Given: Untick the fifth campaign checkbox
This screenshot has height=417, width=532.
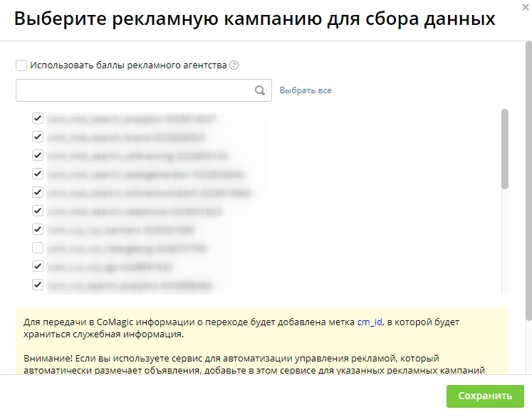Looking at the screenshot, I should click(x=38, y=192).
